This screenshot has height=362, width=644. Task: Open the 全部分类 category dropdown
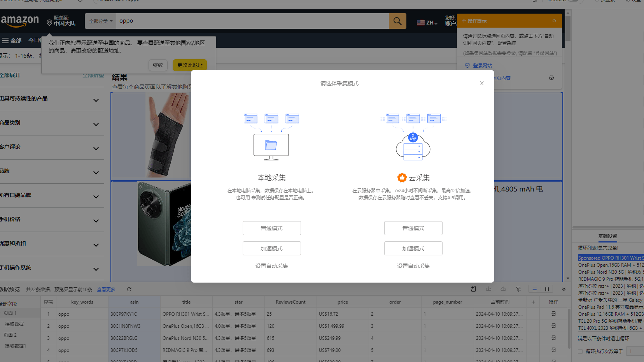coord(100,21)
